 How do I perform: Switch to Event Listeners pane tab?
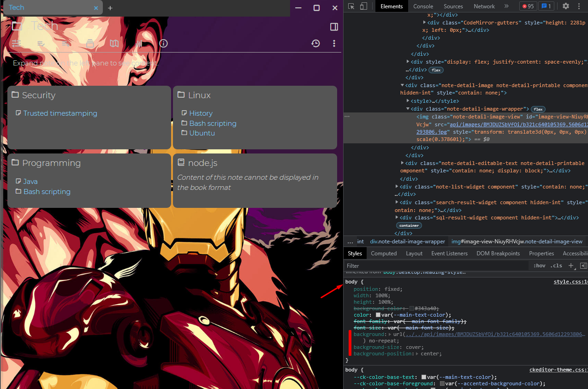click(449, 253)
